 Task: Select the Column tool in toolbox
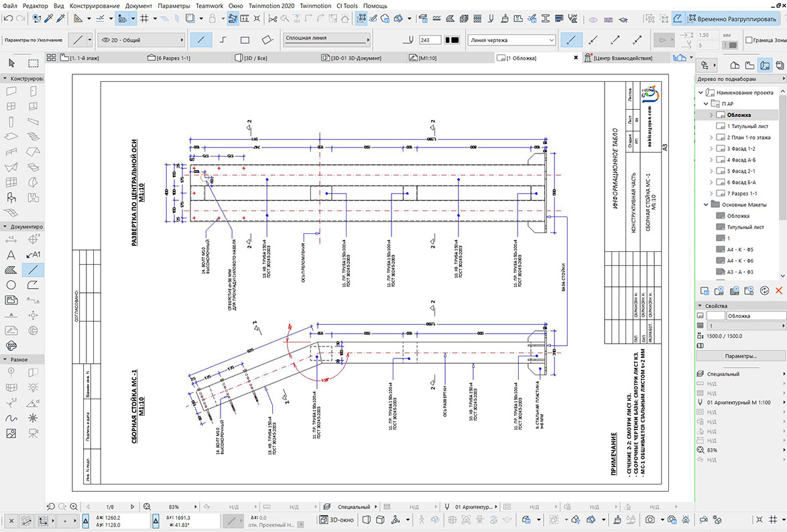click(11, 121)
